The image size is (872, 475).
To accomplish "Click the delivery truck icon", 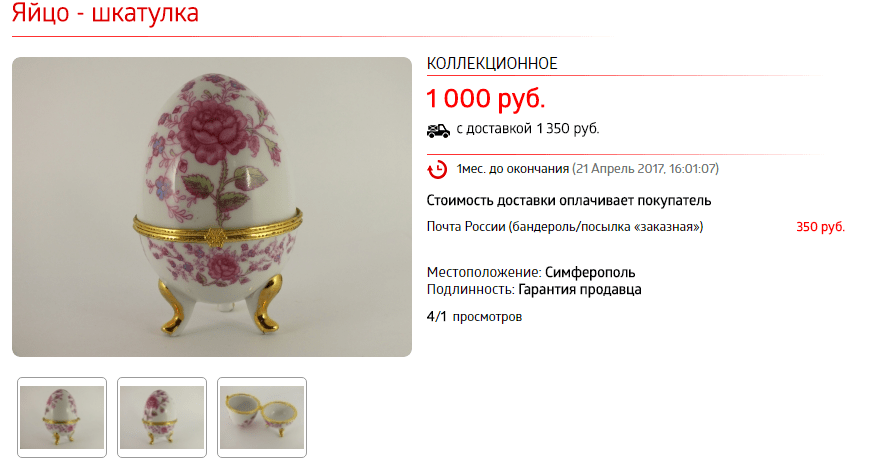I will coord(438,130).
